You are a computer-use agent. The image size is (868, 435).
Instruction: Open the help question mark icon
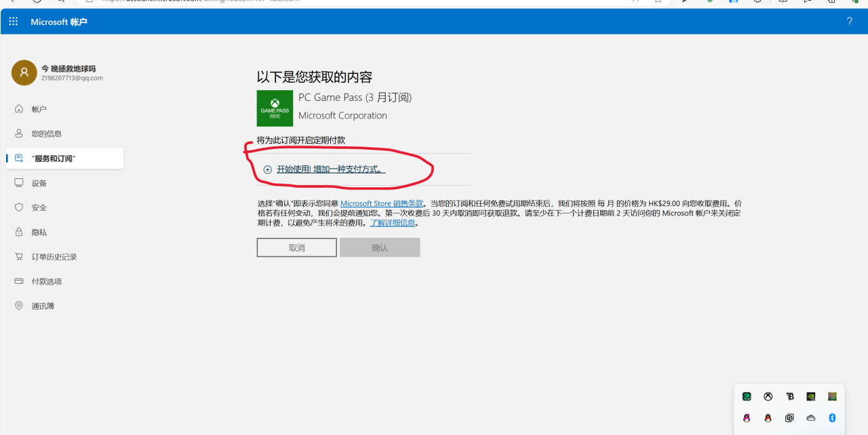(850, 22)
